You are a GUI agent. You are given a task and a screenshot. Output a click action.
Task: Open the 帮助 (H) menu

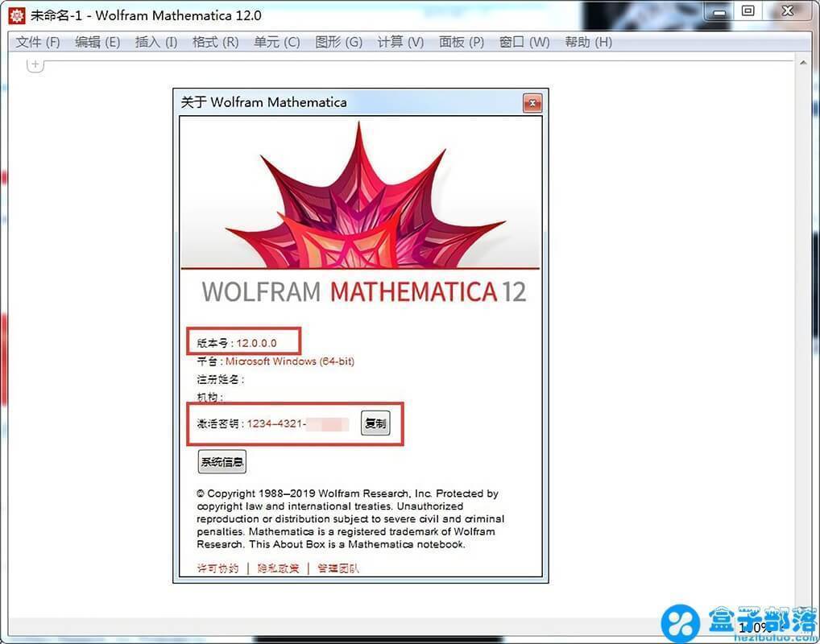tap(588, 42)
